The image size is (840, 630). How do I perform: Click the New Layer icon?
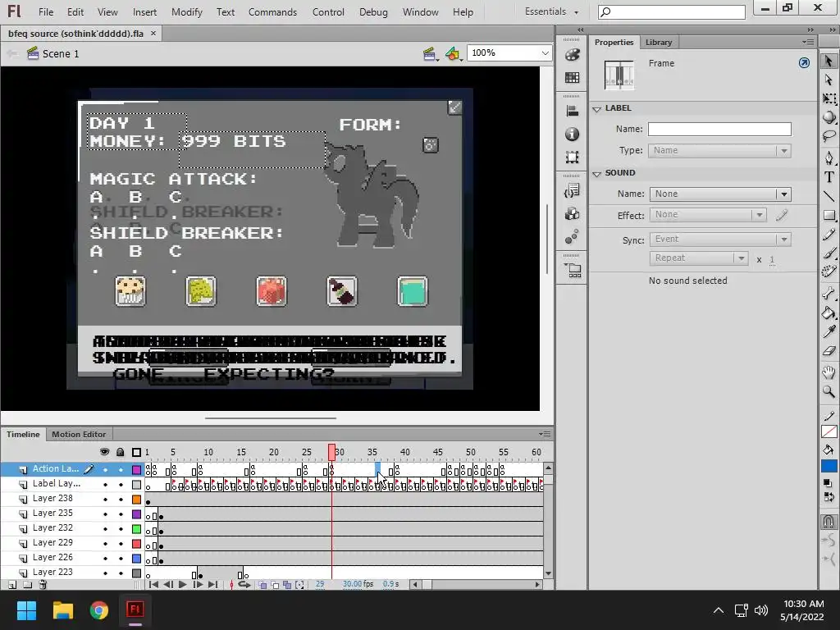coord(12,585)
